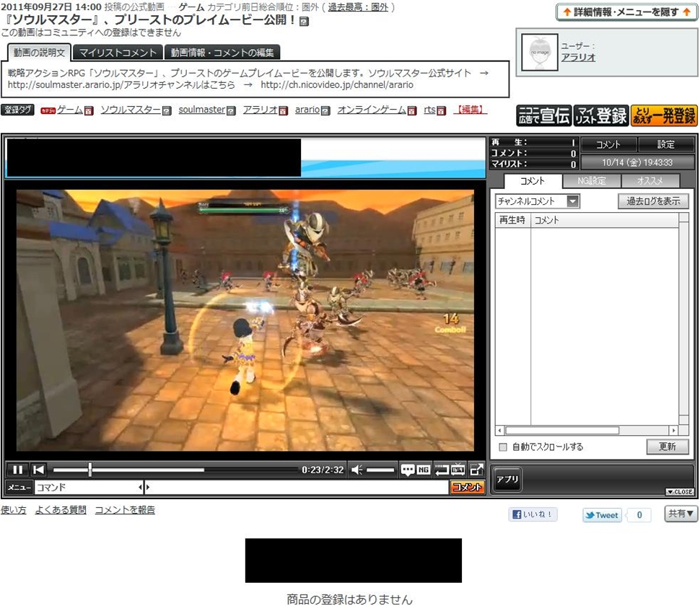Open the 使い方 help link
This screenshot has width=700, height=606.
(14, 510)
